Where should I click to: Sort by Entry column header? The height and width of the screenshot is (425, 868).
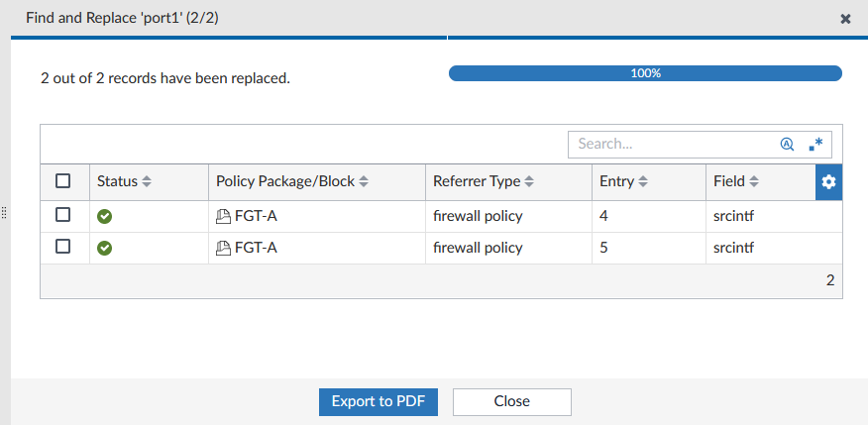point(624,182)
